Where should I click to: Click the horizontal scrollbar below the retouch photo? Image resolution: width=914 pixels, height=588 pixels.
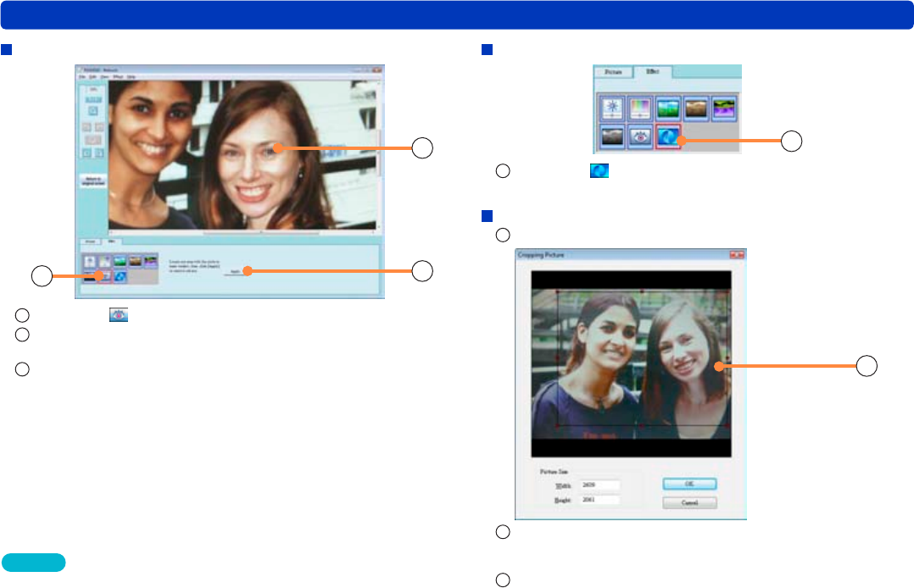243,232
